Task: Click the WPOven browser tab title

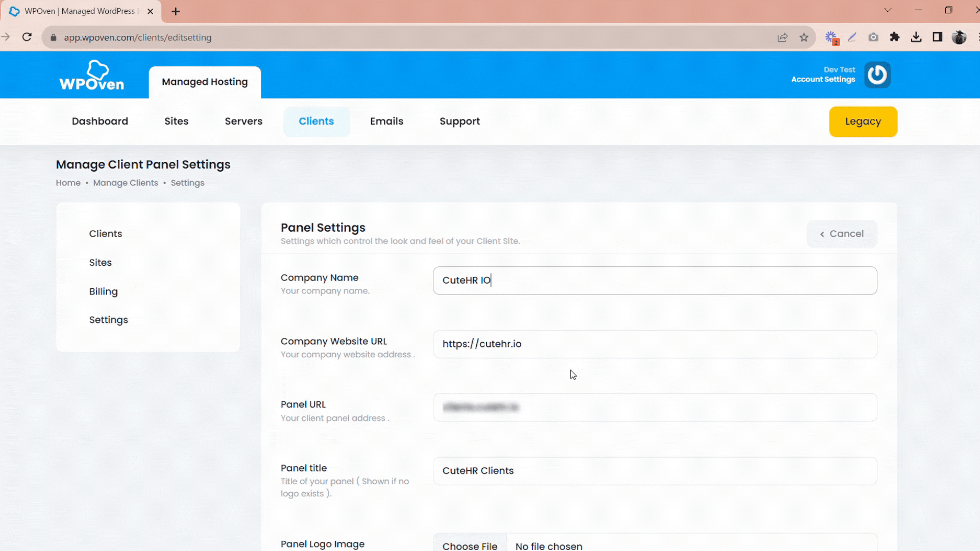Action: (82, 11)
